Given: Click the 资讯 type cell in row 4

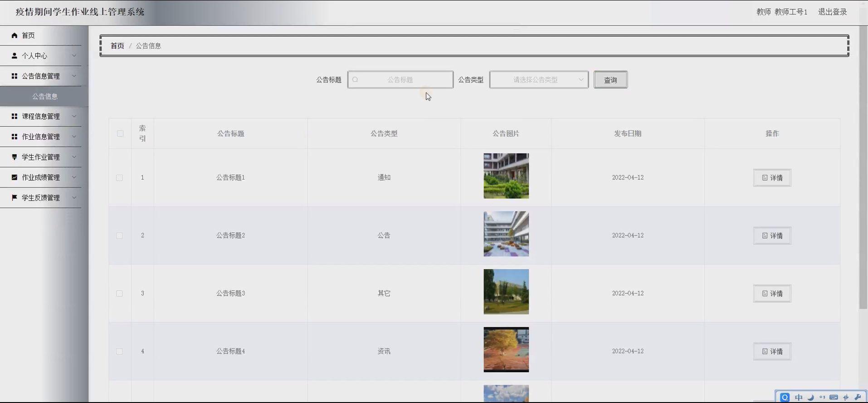Looking at the screenshot, I should click(384, 351).
